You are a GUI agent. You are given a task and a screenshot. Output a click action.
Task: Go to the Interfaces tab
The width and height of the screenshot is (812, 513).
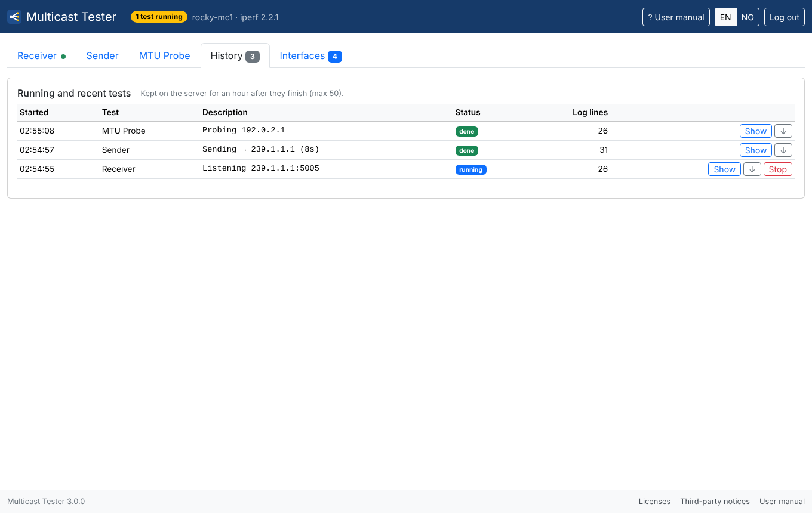(310, 55)
